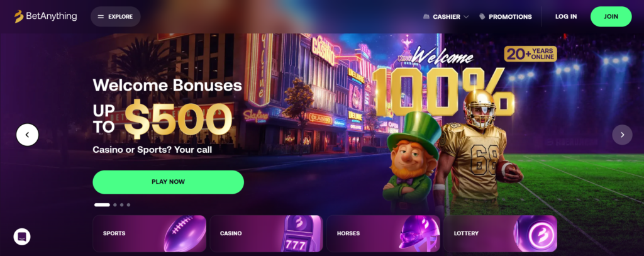Select the active first carousel indicator
Screen dimensions: 644x256
(x=102, y=204)
